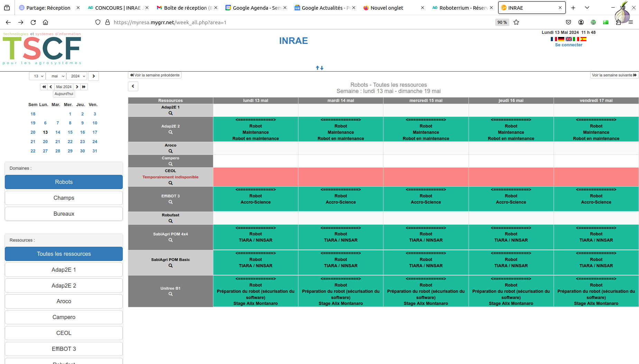Jump to next day arrow beside year

coord(94,76)
